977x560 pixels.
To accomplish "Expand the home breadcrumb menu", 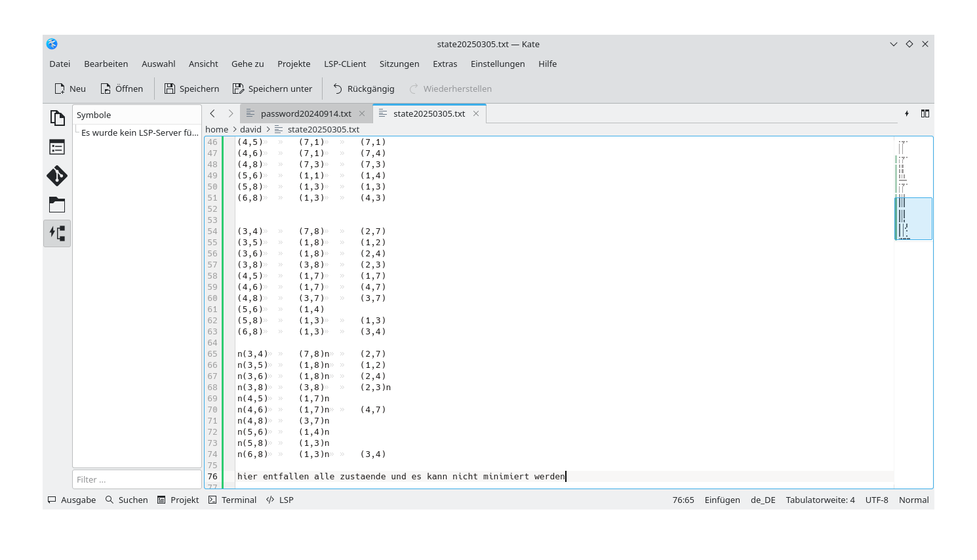I will coord(216,129).
